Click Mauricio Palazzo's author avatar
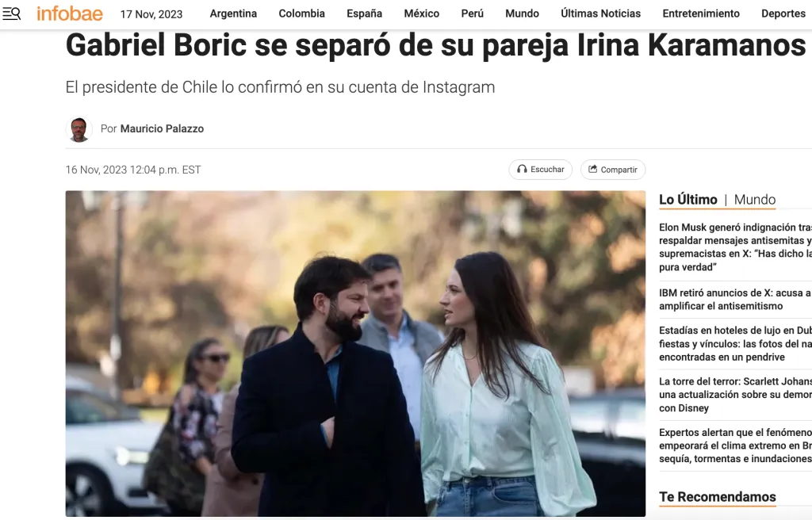 point(79,129)
